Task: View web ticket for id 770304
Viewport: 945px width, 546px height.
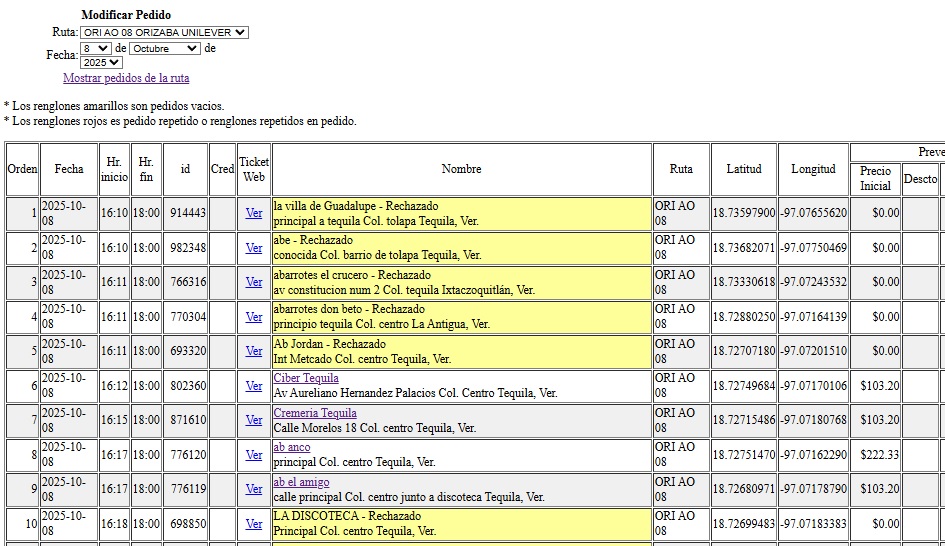Action: (254, 317)
